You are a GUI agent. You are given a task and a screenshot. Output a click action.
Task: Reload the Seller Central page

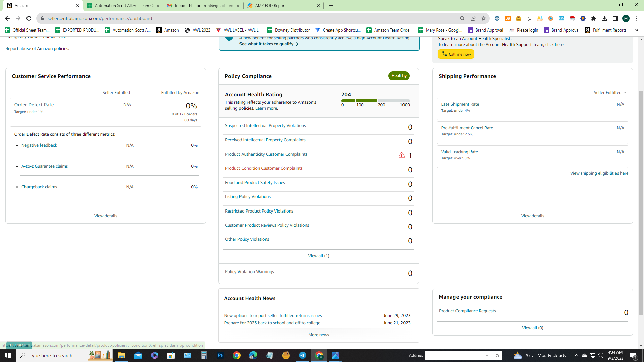29,18
